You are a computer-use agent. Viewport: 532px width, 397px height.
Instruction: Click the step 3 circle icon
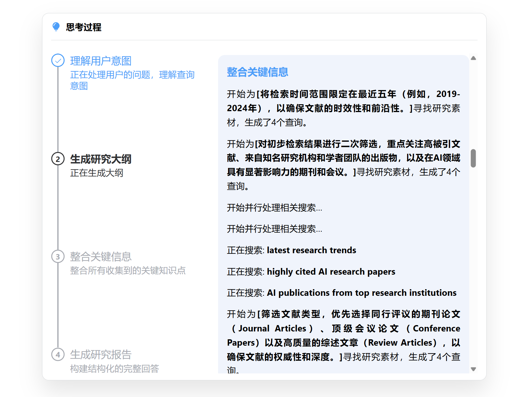pyautogui.click(x=58, y=257)
